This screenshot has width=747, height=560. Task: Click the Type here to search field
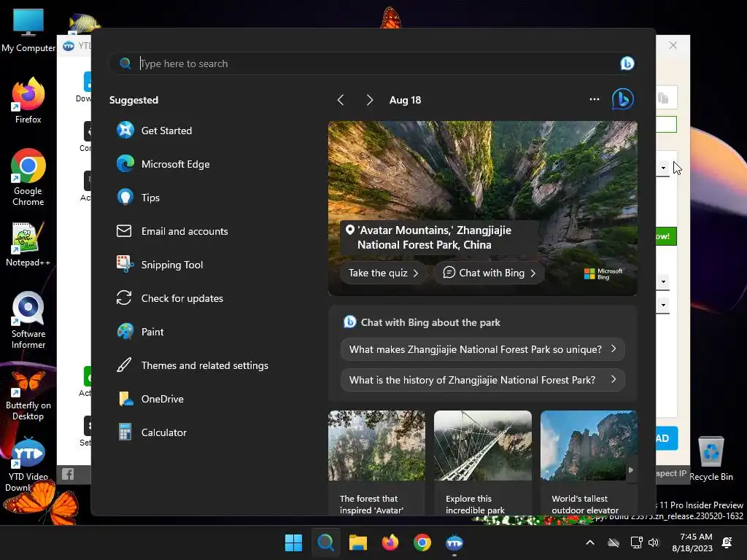[x=371, y=63]
